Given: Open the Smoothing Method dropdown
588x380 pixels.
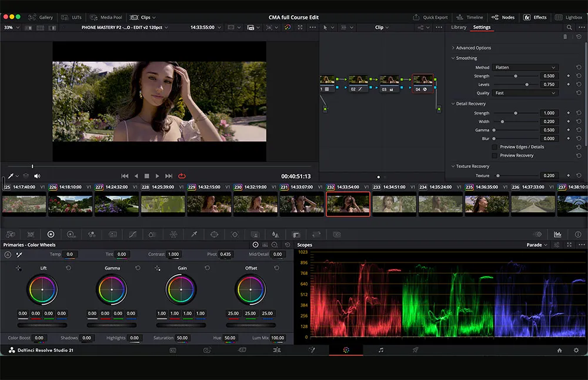Looking at the screenshot, I should pyautogui.click(x=525, y=68).
